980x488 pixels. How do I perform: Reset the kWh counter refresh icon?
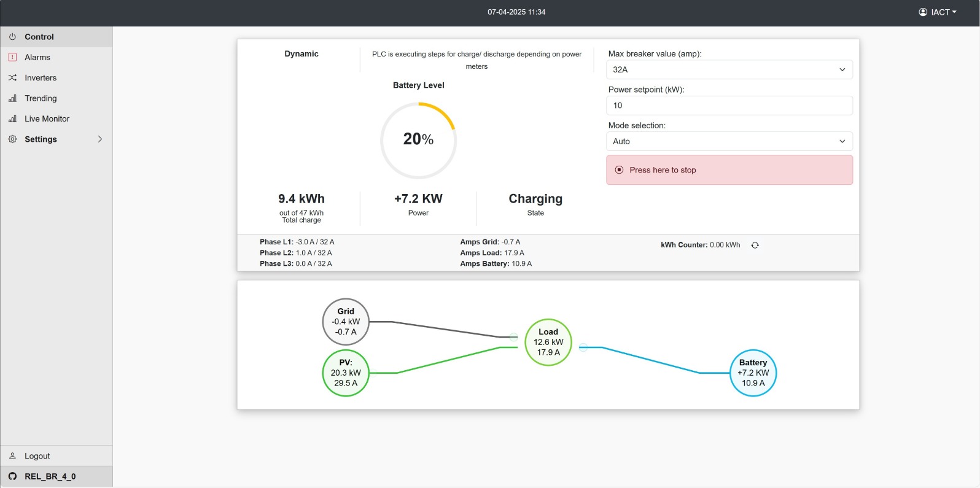[755, 245]
